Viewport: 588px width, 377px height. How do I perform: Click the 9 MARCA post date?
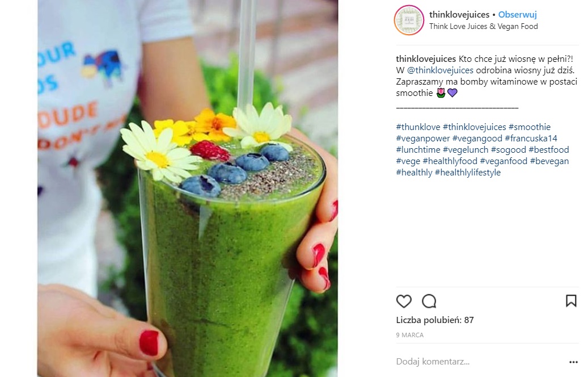tap(410, 335)
